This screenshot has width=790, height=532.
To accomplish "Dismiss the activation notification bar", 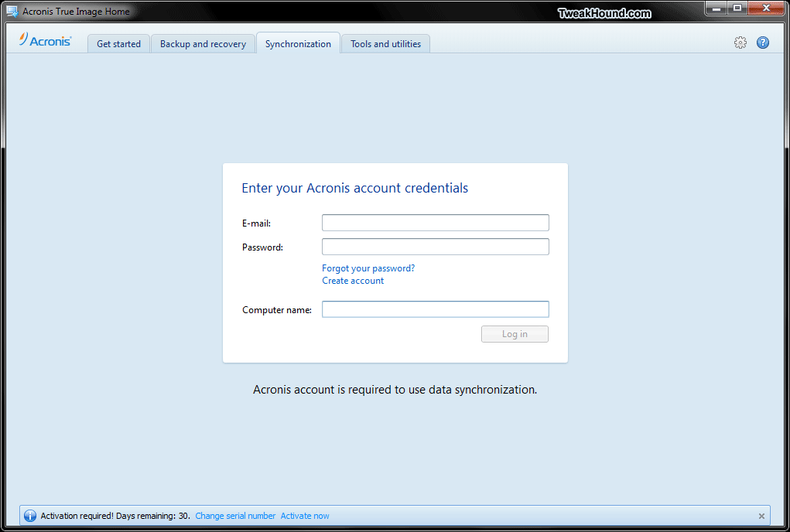I will click(761, 516).
